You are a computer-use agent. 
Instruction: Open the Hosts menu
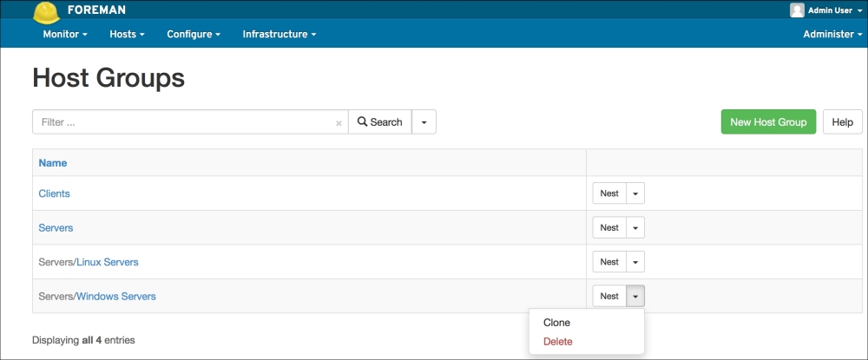[127, 34]
